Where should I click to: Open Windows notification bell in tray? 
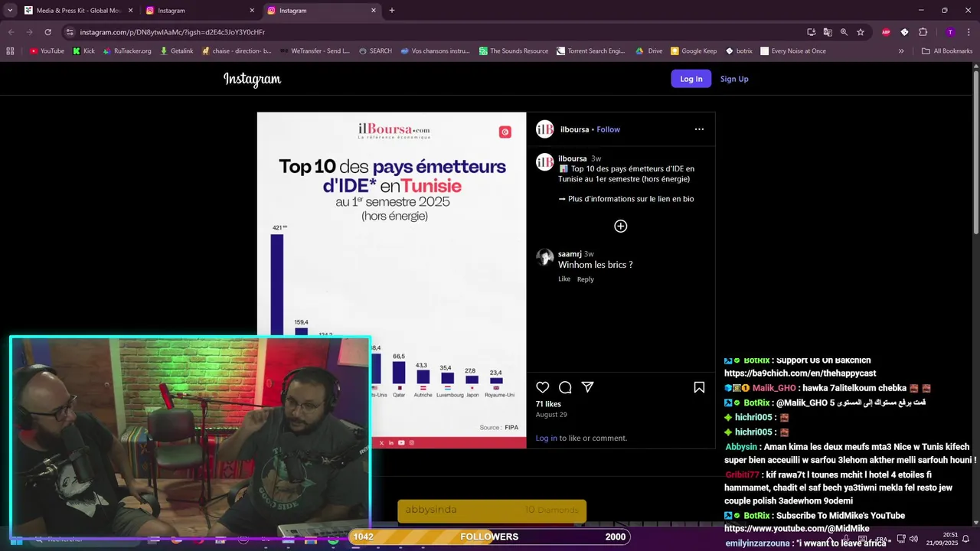(x=965, y=539)
